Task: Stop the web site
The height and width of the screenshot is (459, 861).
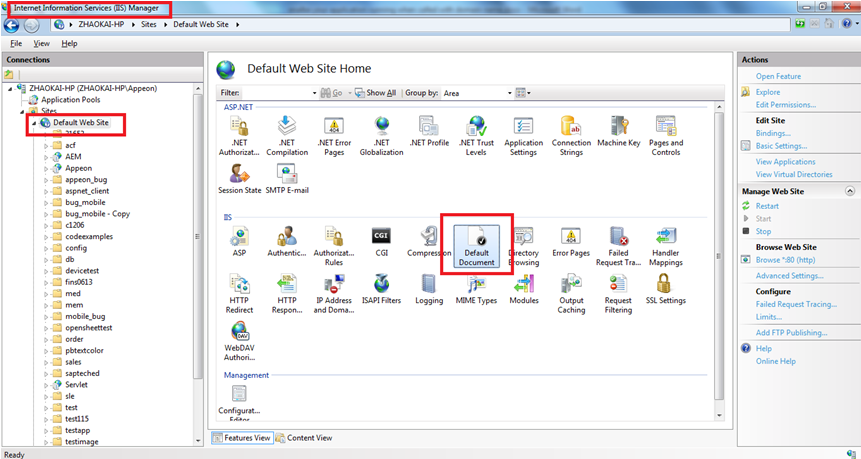Action: click(x=763, y=232)
